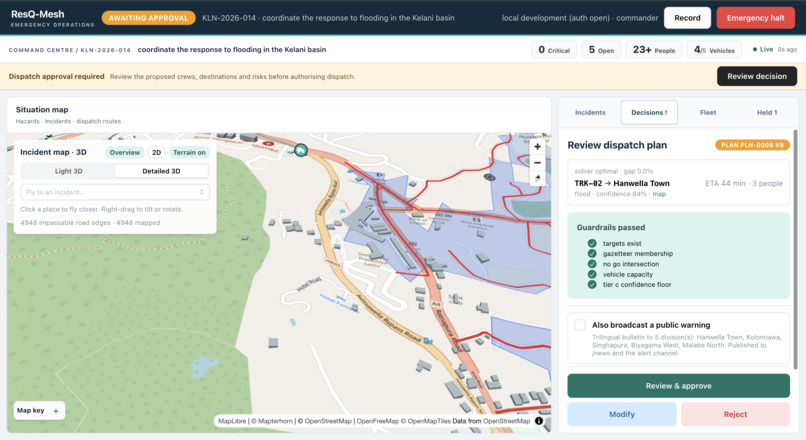
Task: Zoom in with the map plus button
Action: coord(537,147)
